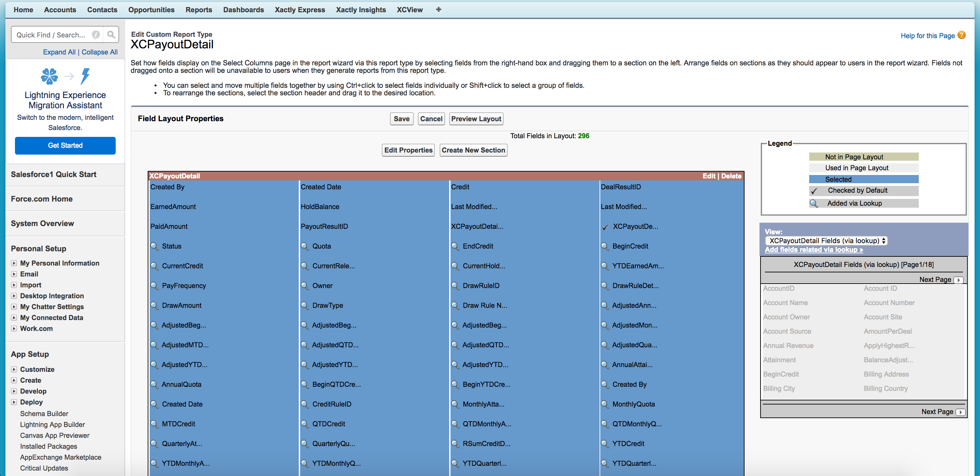Click the Not in Page Layout legend swatch
The height and width of the screenshot is (476, 980).
pos(864,157)
